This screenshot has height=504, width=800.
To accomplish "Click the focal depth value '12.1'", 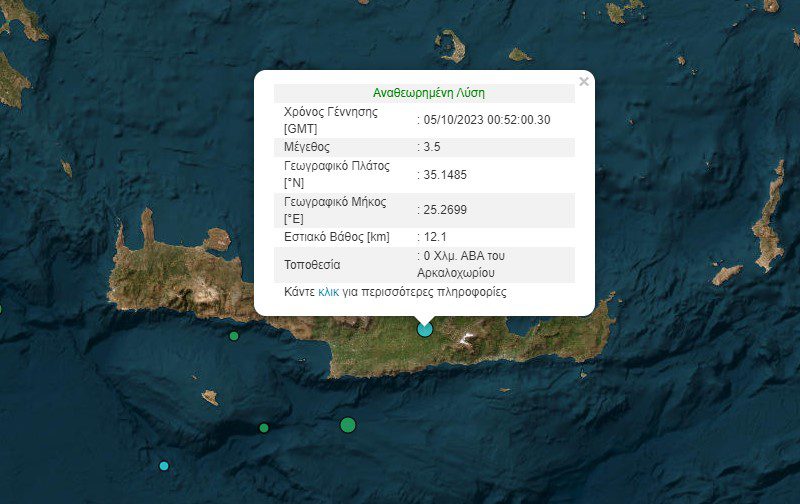I will tap(435, 237).
